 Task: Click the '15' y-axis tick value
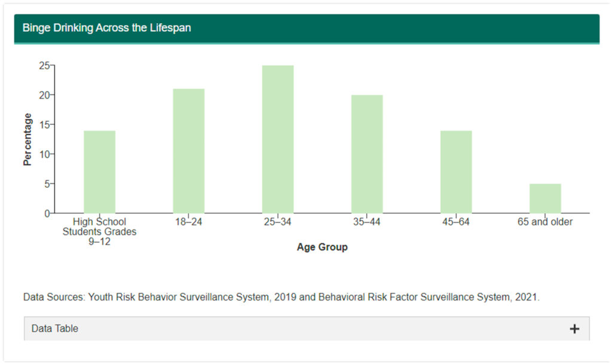tap(44, 125)
